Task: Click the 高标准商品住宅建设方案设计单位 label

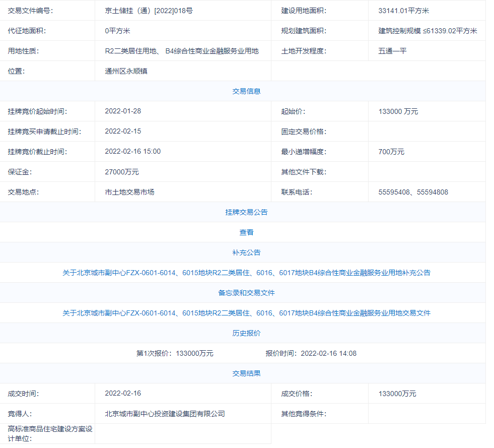Action: (50, 434)
